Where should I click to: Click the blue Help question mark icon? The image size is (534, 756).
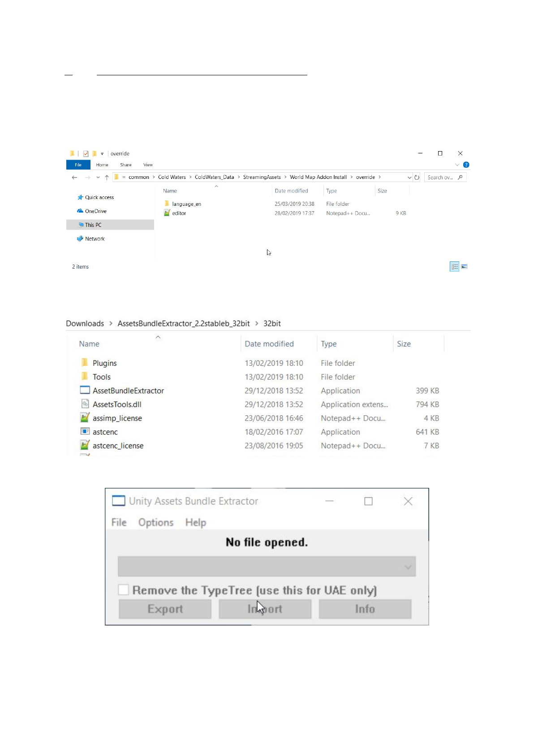coord(466,165)
